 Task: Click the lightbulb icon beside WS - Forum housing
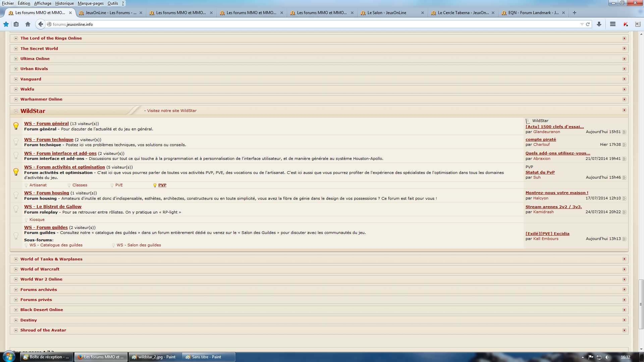16,195
